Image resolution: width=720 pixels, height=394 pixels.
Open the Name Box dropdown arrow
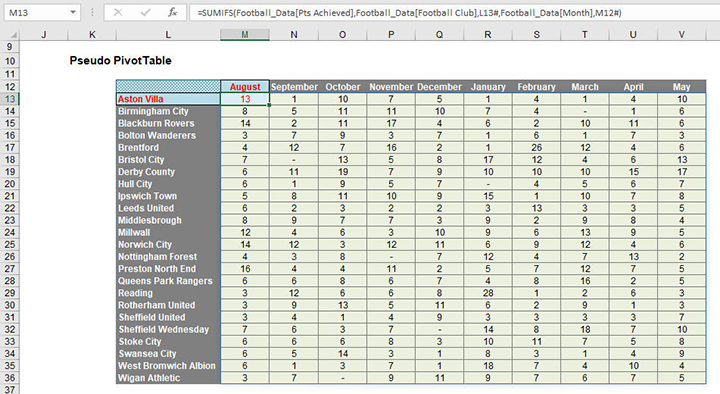coord(73,12)
